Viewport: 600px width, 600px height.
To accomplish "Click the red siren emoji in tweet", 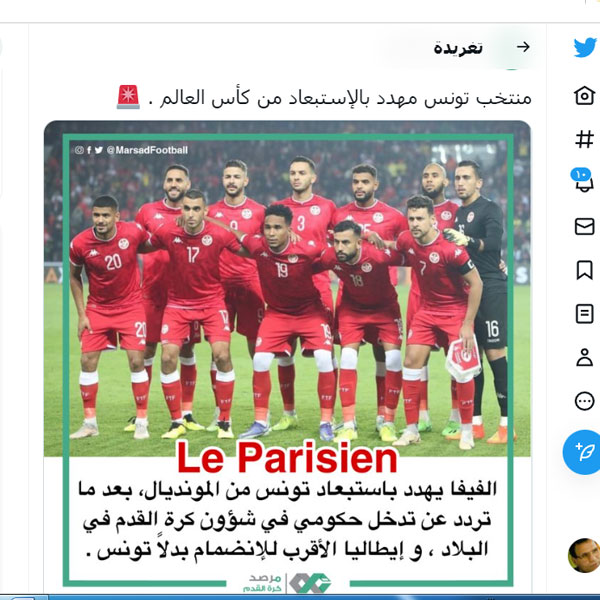I will [128, 97].
